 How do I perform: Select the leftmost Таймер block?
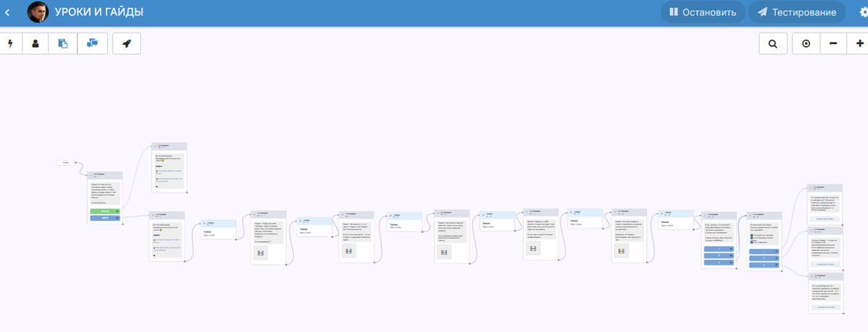(x=218, y=229)
